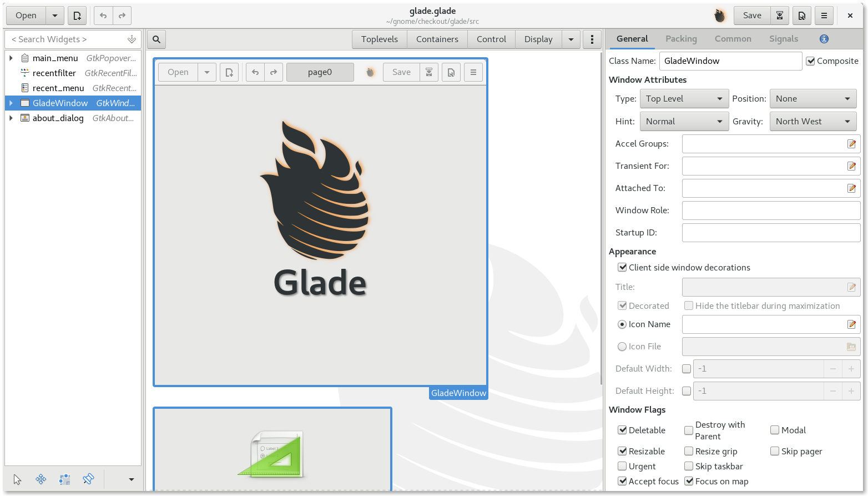Activate the alignment editing pin tool

click(89, 479)
